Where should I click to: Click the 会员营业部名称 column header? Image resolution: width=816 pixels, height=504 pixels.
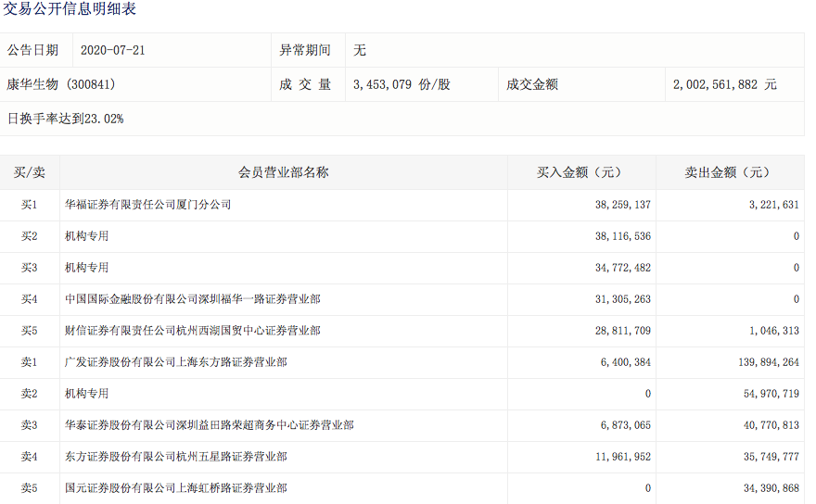tap(283, 172)
